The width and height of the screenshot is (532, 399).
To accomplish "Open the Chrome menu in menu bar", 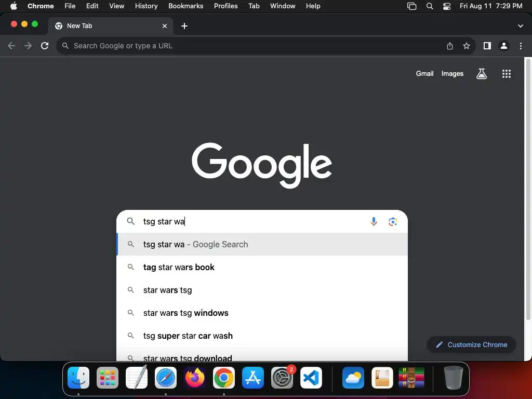I will click(x=41, y=6).
